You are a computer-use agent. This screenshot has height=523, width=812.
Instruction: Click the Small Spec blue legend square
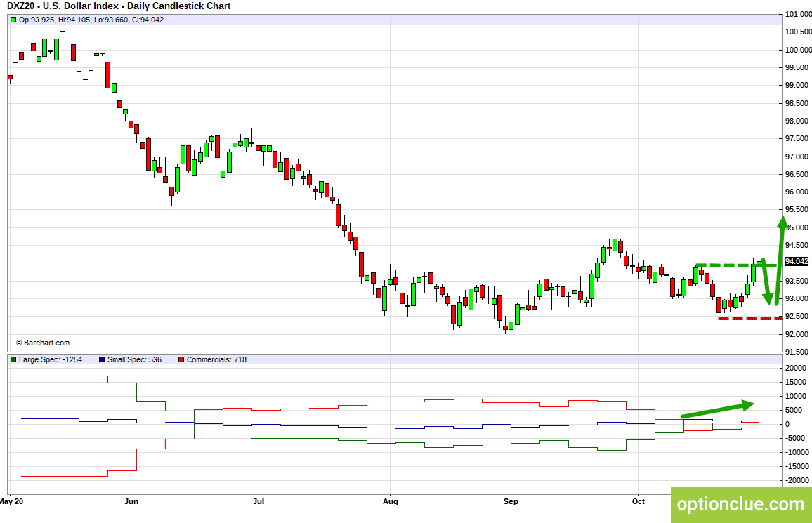(x=103, y=359)
